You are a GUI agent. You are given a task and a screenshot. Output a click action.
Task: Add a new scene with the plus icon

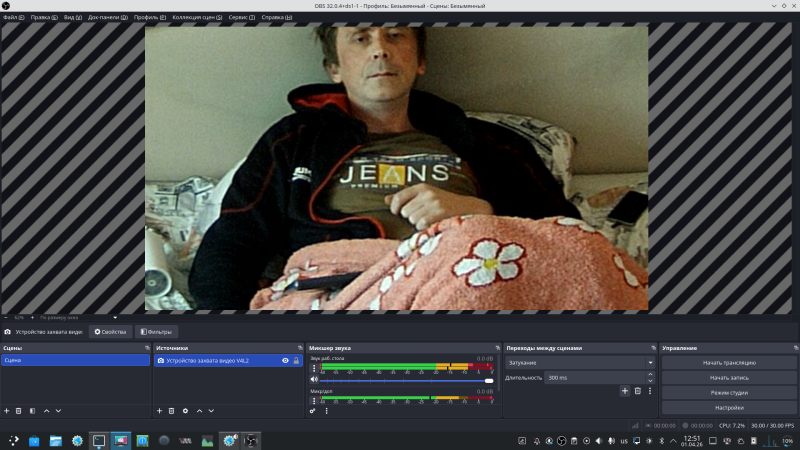click(x=6, y=411)
